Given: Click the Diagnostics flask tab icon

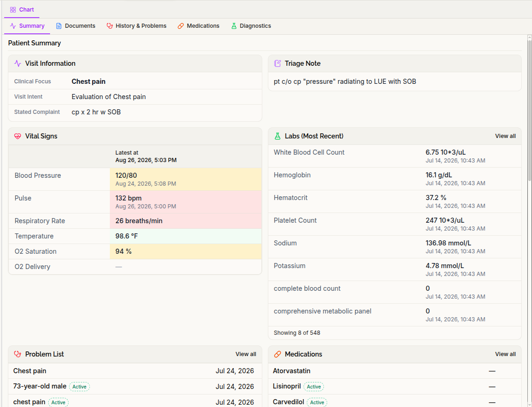Looking at the screenshot, I should pyautogui.click(x=234, y=26).
